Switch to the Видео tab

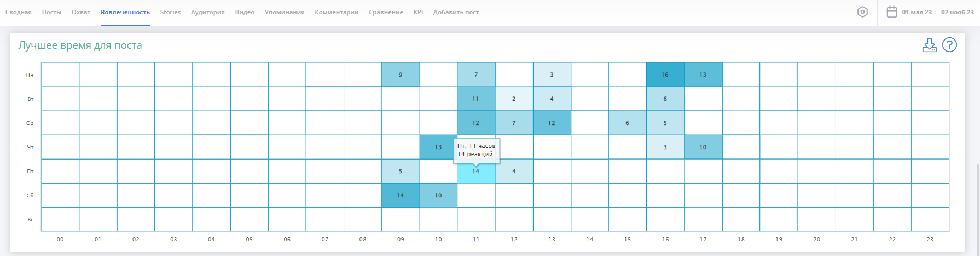pos(245,12)
